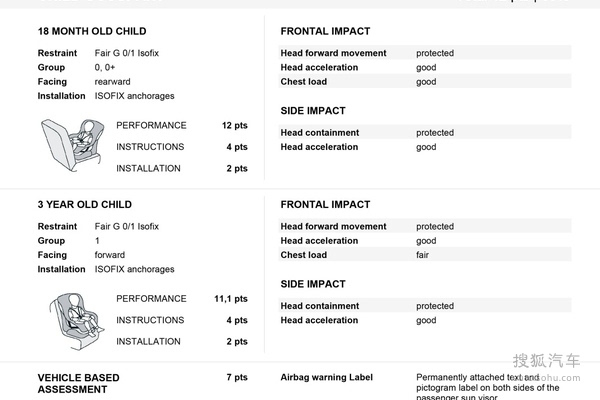
Task: Select the 11,1 pts performance score
Action: (231, 299)
